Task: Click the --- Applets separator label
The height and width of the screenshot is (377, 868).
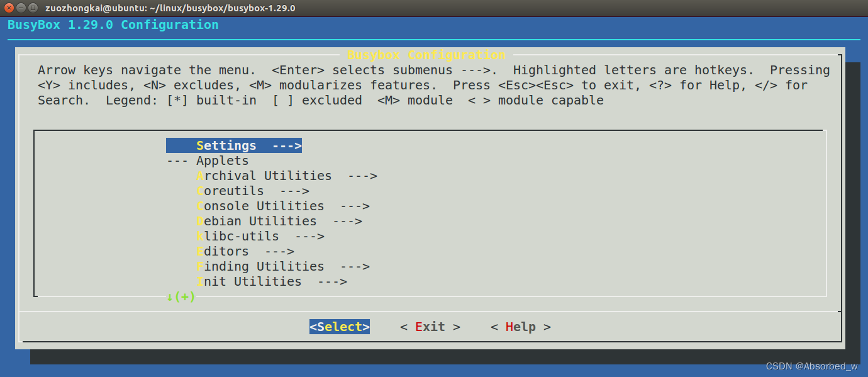Action: point(208,160)
